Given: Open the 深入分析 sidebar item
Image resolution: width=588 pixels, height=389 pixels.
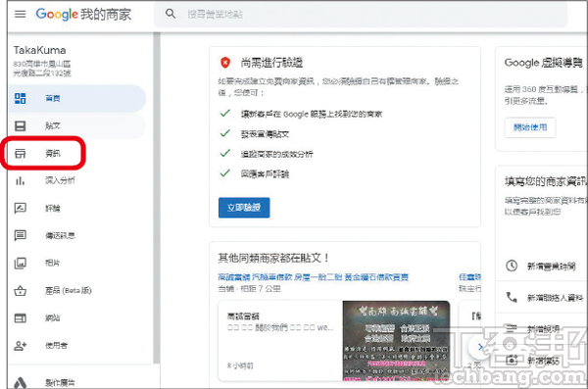Looking at the screenshot, I should pyautogui.click(x=76, y=180).
